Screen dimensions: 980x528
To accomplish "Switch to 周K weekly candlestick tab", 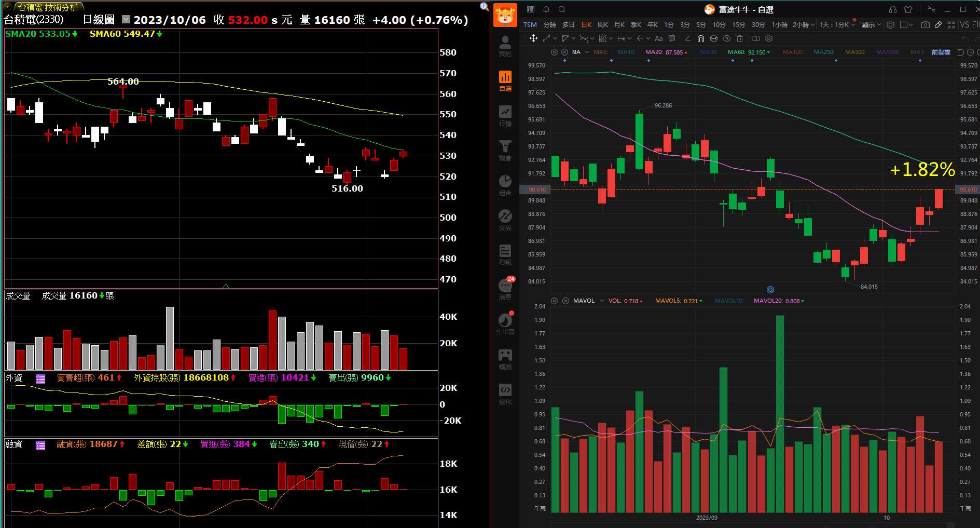I will (x=603, y=24).
